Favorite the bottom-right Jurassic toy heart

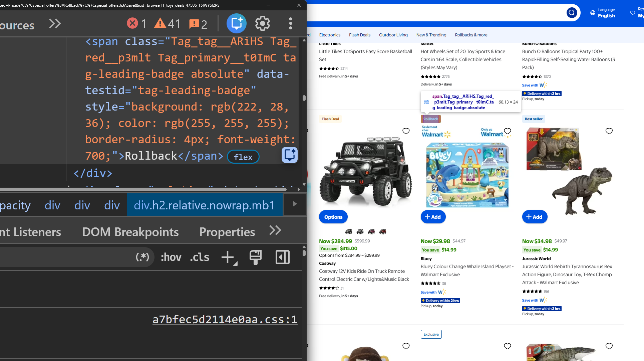[609, 346]
